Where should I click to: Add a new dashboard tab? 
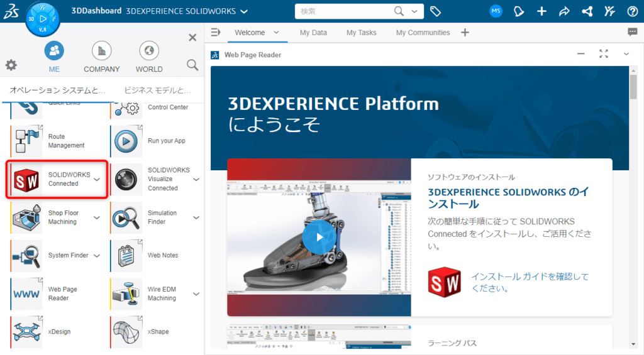point(465,33)
